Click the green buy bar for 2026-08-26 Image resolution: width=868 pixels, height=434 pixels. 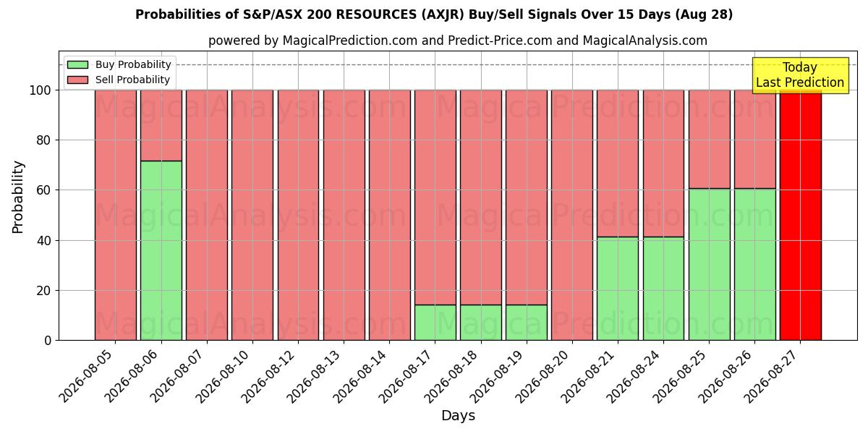(x=755, y=264)
